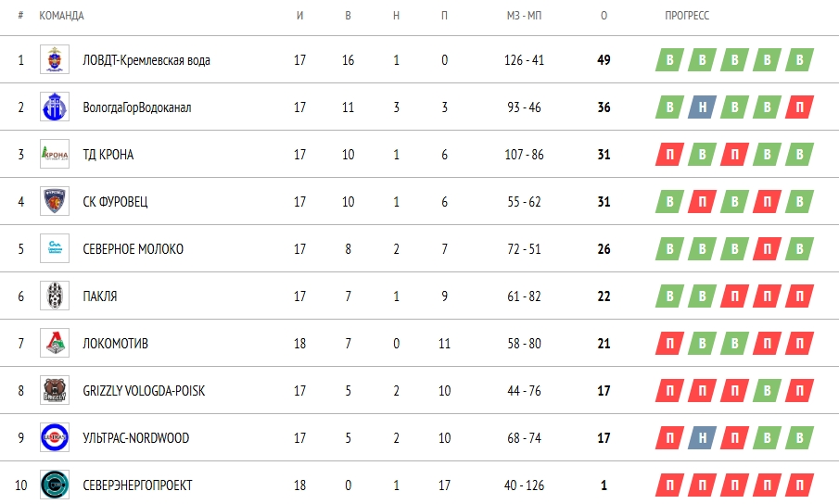
Task: Click the УЛЬТРАС-NORDWOOD team logo
Action: click(54, 438)
